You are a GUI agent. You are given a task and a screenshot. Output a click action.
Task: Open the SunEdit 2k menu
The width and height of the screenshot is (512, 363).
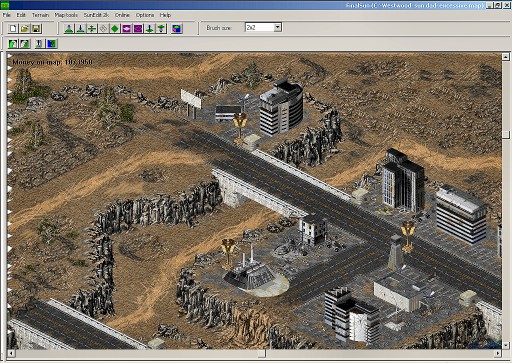[x=96, y=15]
